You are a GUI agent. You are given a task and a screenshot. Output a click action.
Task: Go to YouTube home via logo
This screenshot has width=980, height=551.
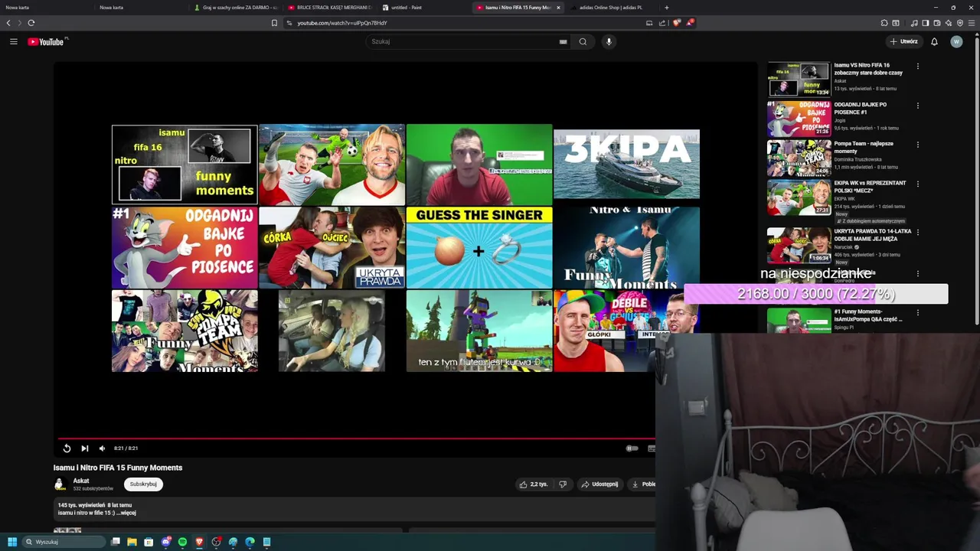[x=47, y=41]
